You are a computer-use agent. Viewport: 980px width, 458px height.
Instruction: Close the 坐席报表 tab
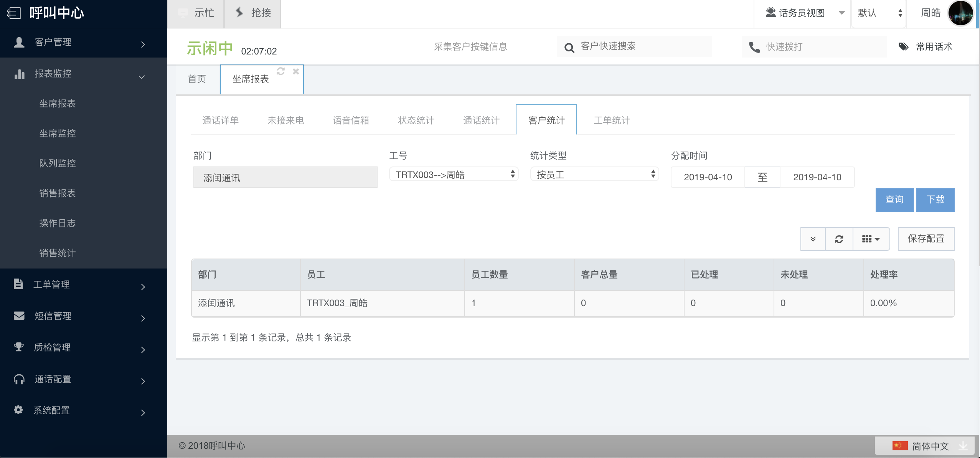pyautogui.click(x=296, y=71)
